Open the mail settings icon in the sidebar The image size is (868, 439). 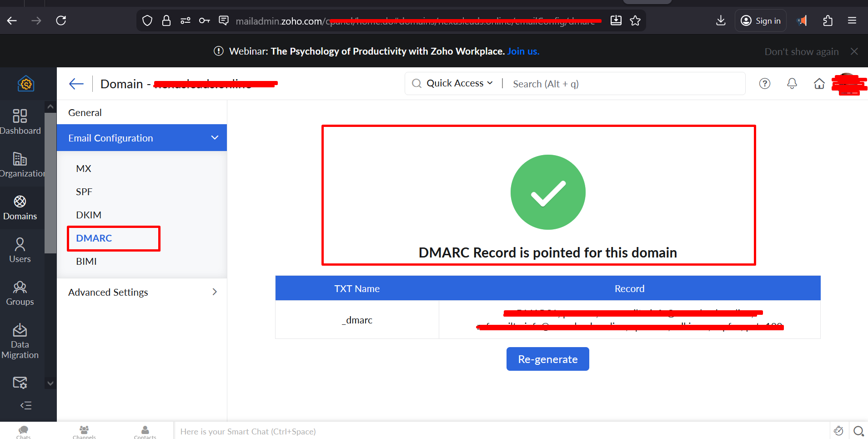(20, 382)
